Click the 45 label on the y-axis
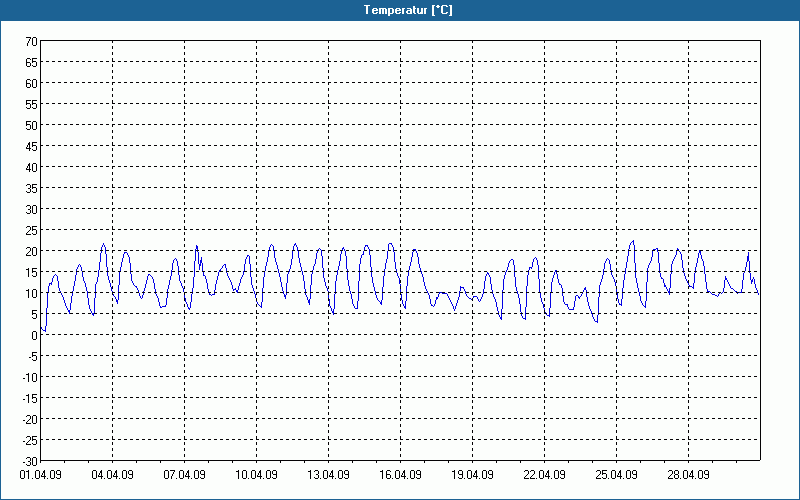This screenshot has width=800, height=500. 32,146
